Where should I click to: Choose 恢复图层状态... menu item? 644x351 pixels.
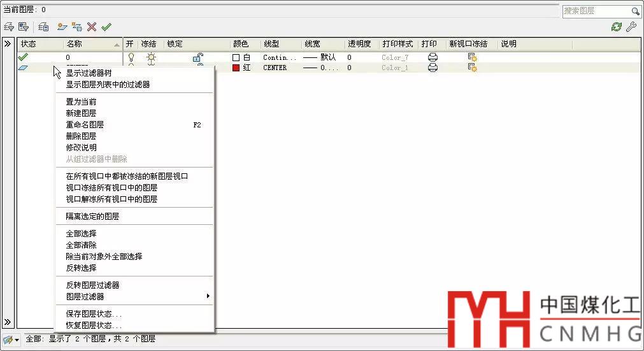[x=94, y=326]
